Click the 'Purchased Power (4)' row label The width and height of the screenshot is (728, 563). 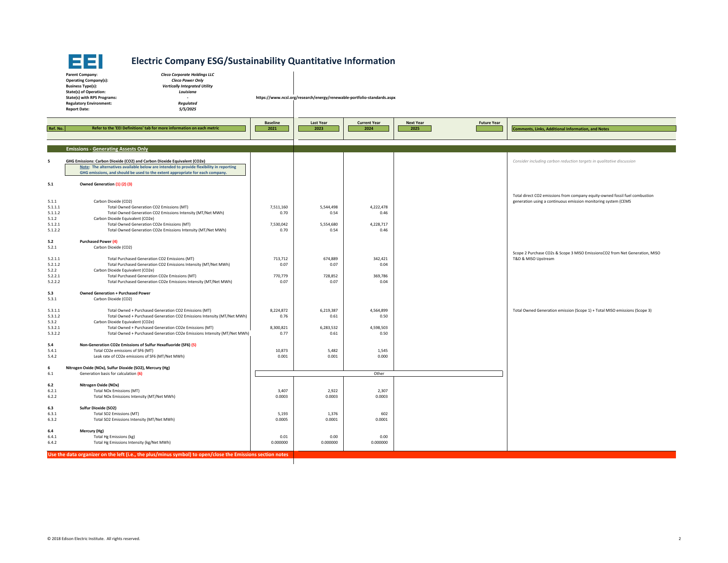(x=98, y=242)
